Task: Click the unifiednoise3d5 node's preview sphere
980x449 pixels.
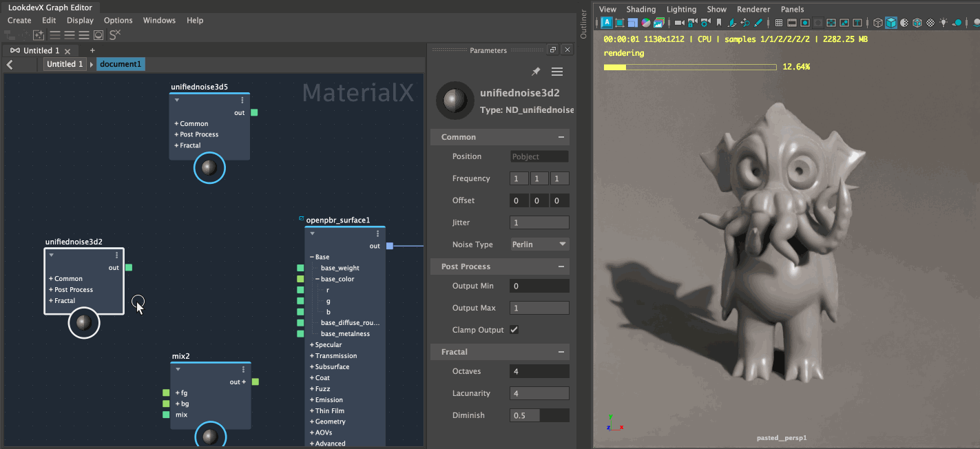Action: [x=210, y=167]
